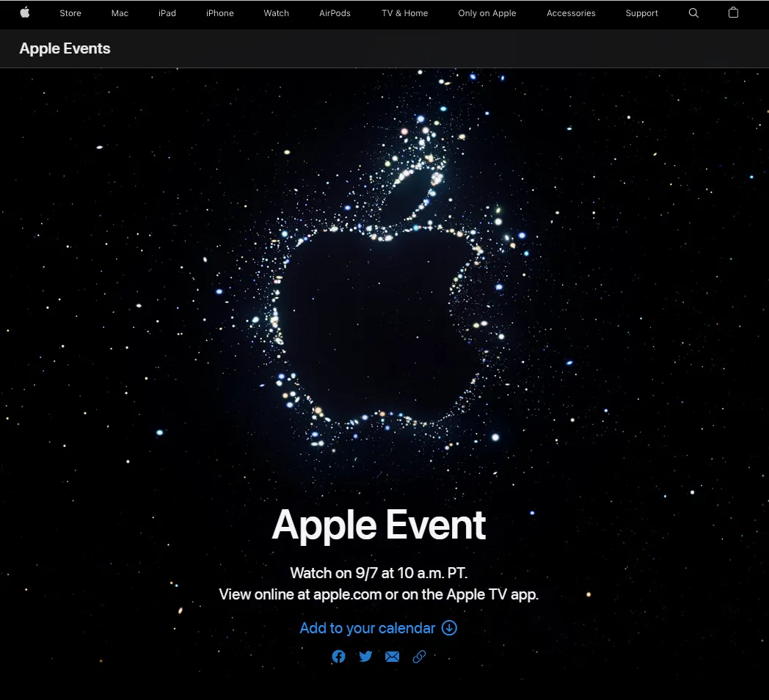The height and width of the screenshot is (700, 769).
Task: Open the Store menu
Action: coord(70,13)
